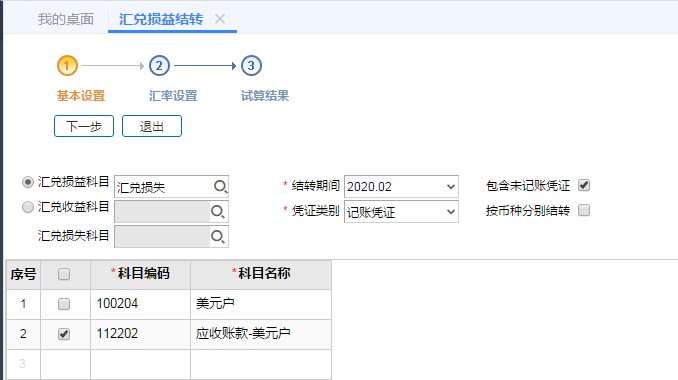Open search icon for 汇兑损益科目 field
This screenshot has width=678, height=380.
coord(220,186)
